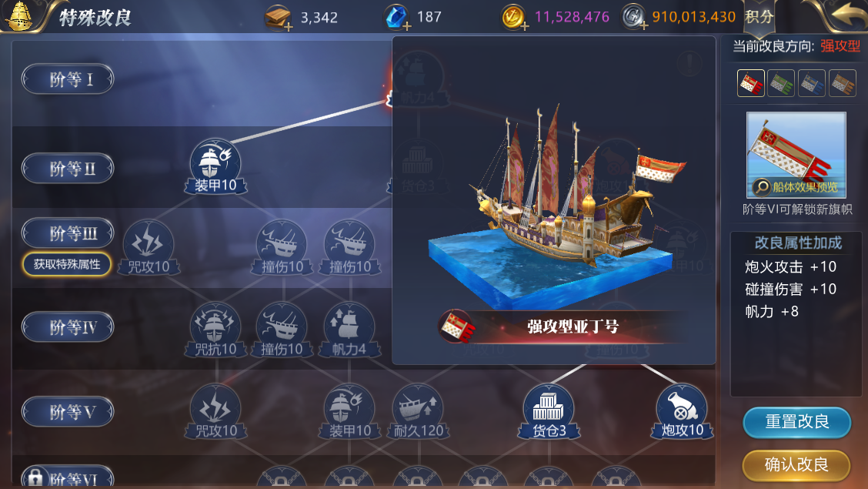The height and width of the screenshot is (489, 868).
Task: Open the 船体效果预览 ship preview thumbnail
Action: pos(796,155)
